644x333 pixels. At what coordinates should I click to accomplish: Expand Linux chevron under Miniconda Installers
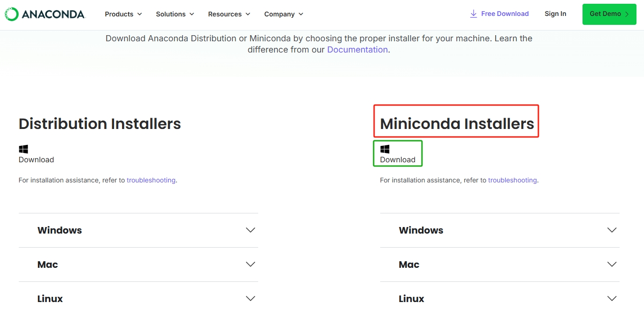click(612, 299)
